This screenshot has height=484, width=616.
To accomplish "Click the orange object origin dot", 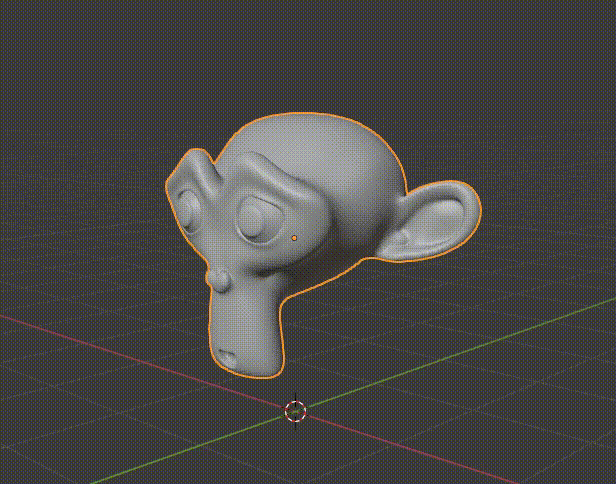I will (294, 238).
